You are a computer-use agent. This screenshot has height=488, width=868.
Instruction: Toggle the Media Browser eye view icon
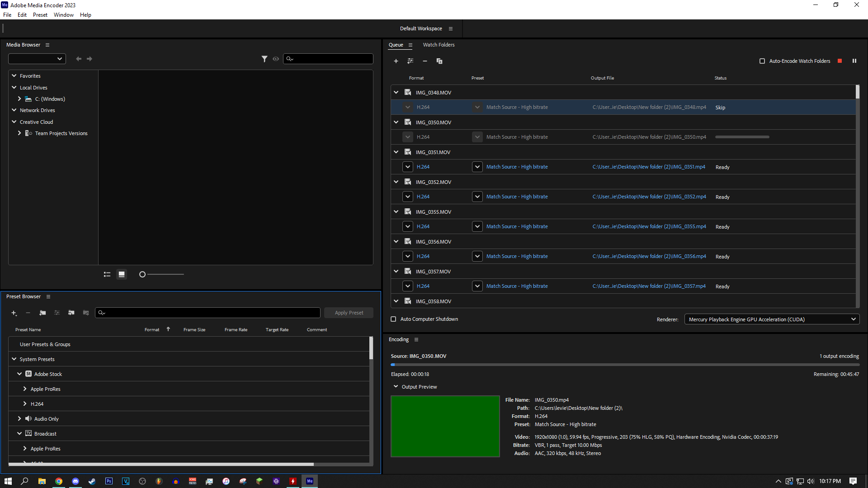pos(276,59)
